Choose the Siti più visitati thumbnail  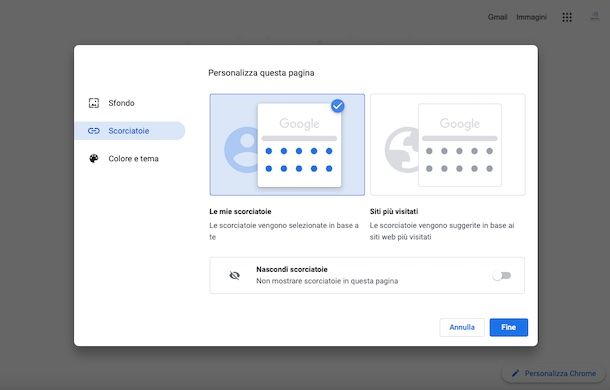tap(448, 144)
